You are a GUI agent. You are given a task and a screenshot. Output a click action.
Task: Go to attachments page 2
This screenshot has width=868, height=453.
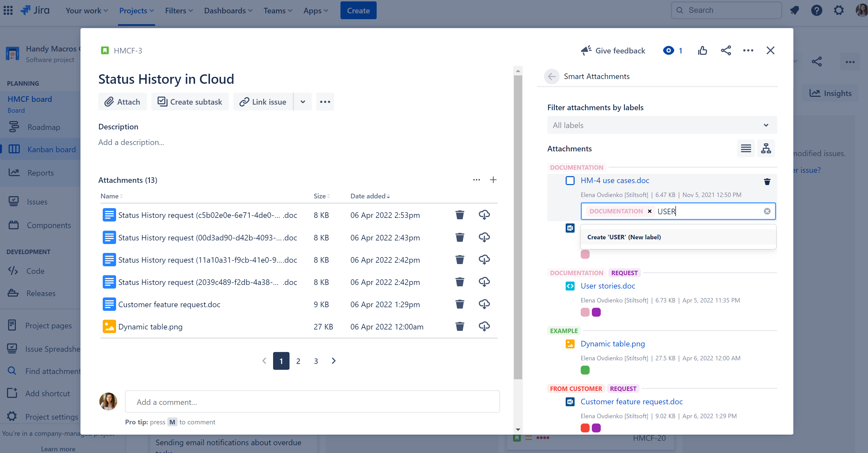coord(298,361)
